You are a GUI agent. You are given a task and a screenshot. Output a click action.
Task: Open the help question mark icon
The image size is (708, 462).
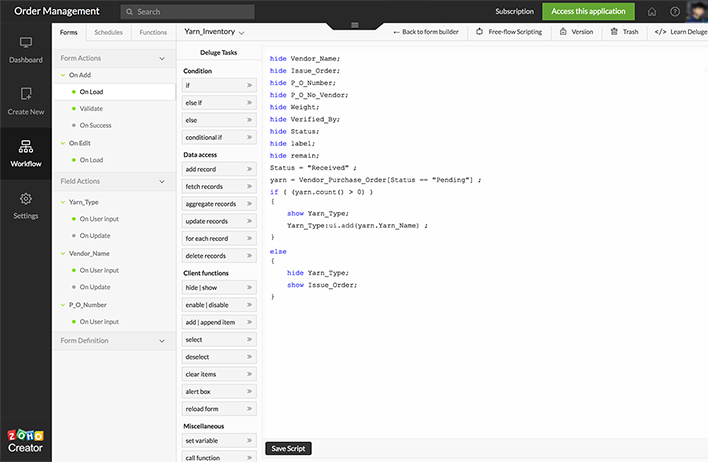[675, 12]
